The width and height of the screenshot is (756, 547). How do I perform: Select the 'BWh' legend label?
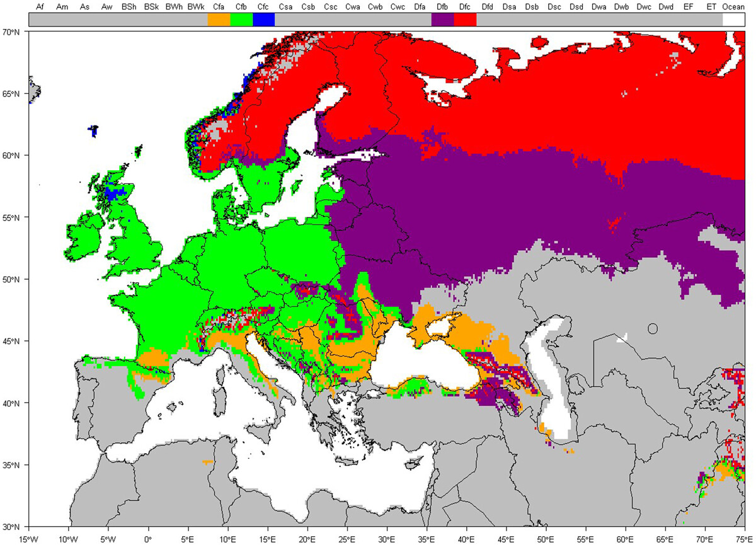(x=174, y=7)
